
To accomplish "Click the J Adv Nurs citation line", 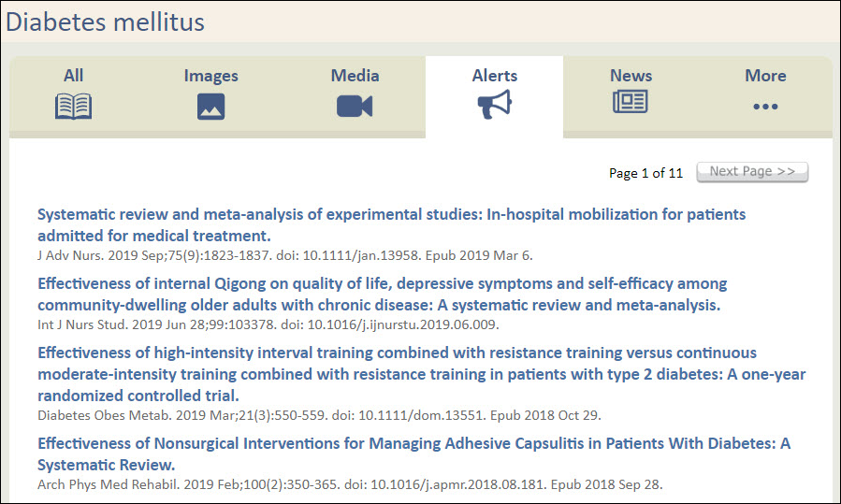I will [284, 254].
